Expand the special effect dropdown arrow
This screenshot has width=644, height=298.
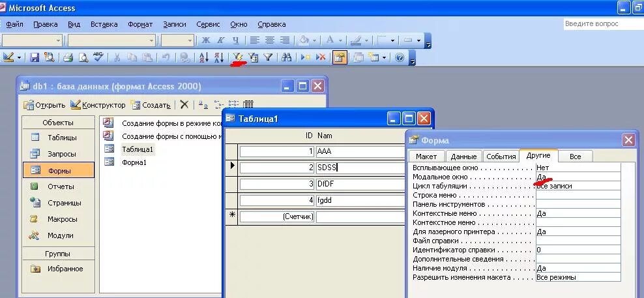419,40
